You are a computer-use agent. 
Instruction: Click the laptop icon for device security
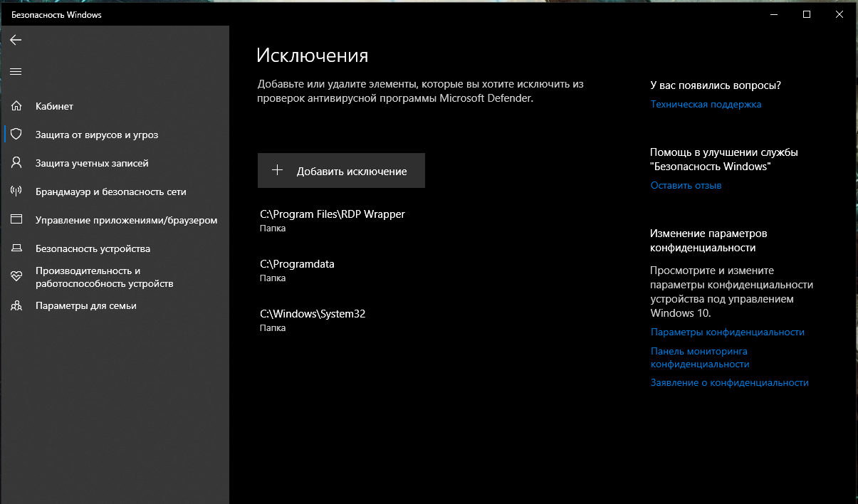click(16, 248)
